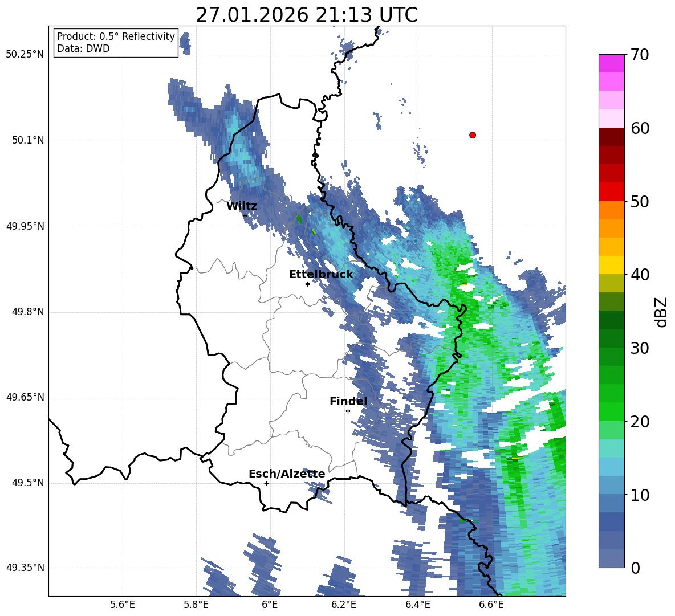675x616 pixels.
Task: Click the 49.65°N latitude label
Action: point(25,397)
